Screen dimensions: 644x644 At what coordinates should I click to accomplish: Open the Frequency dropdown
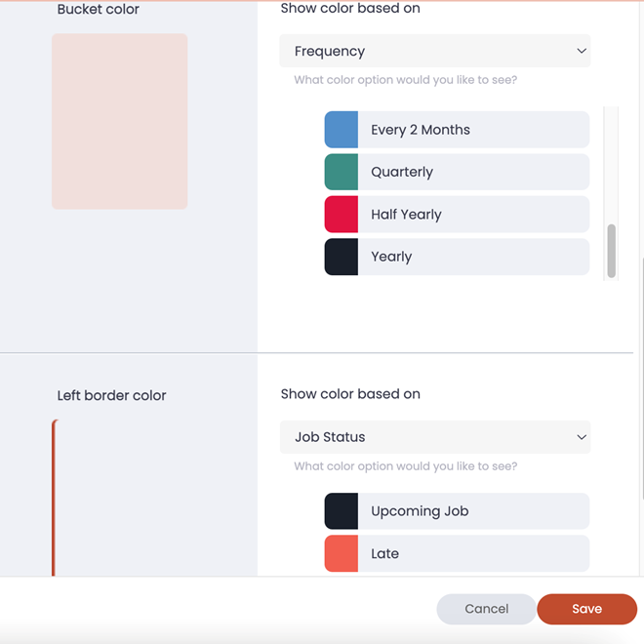(x=434, y=51)
